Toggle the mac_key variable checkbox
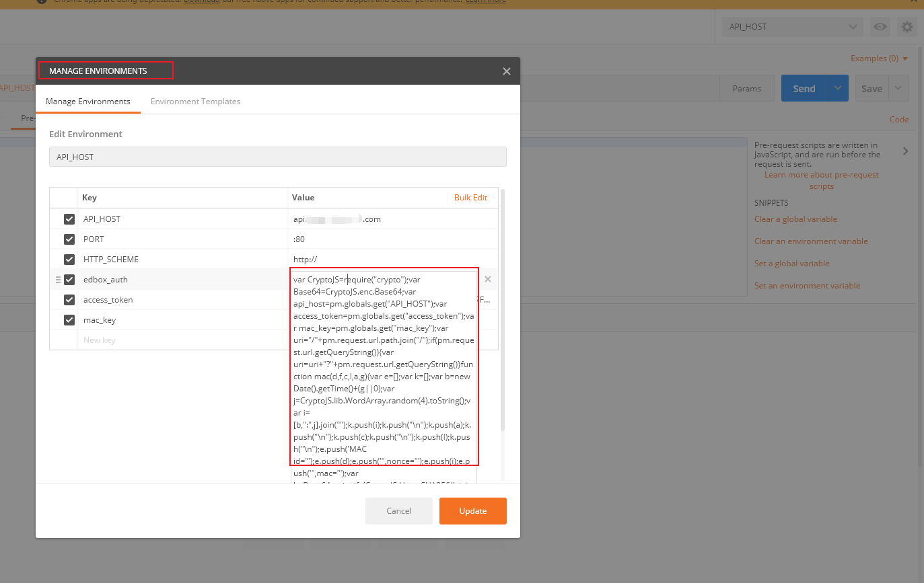Screen dimensions: 924x583 [x=69, y=319]
